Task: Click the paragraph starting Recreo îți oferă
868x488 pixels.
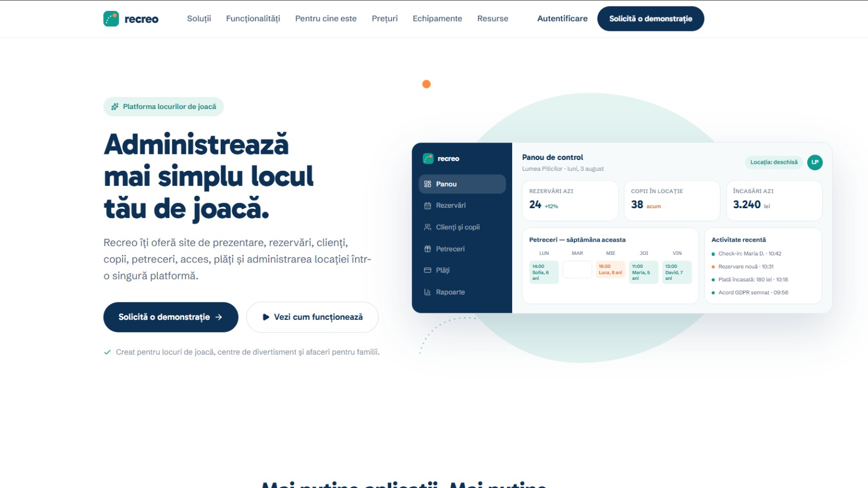Action: click(238, 259)
